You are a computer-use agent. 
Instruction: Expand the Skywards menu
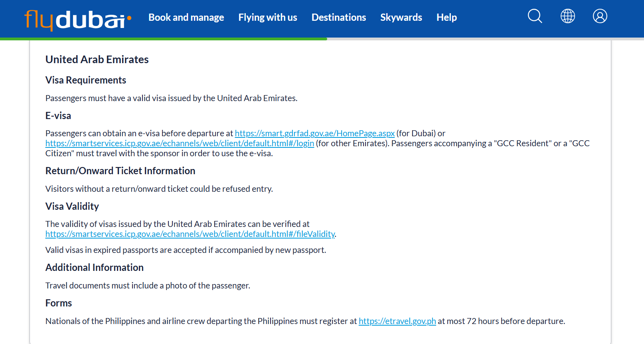coord(401,18)
